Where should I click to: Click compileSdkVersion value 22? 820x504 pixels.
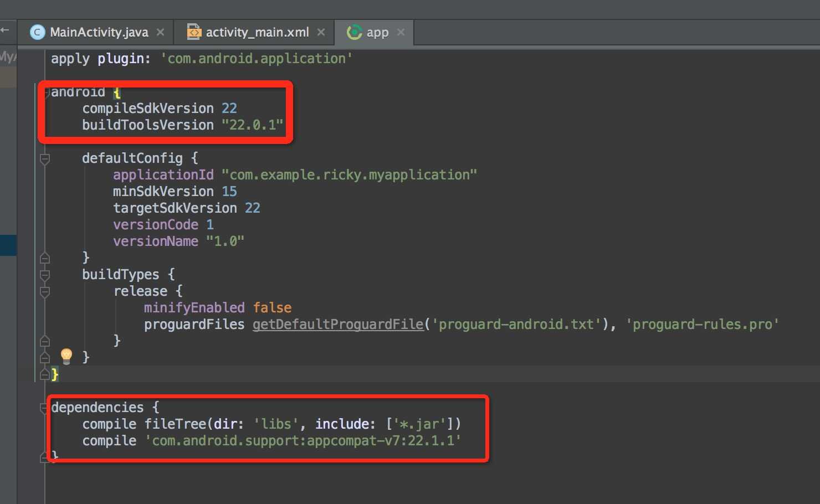[x=229, y=108]
